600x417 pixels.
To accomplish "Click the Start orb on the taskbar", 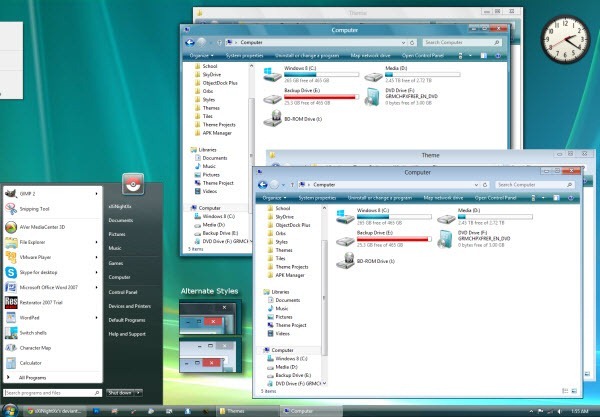I will click(10, 411).
